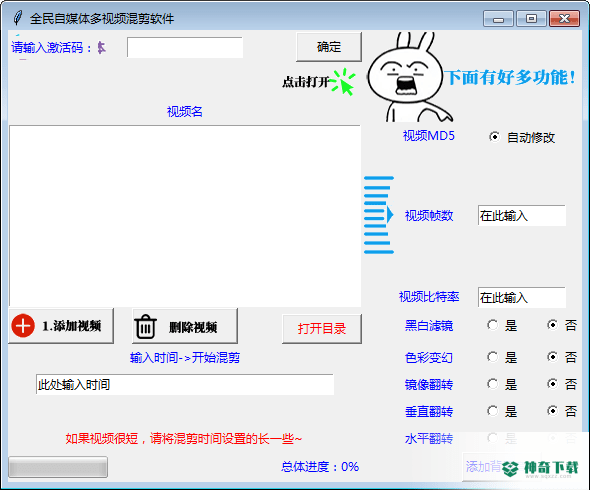Select 否 for 黑白滤镜
590x490 pixels.
552,325
